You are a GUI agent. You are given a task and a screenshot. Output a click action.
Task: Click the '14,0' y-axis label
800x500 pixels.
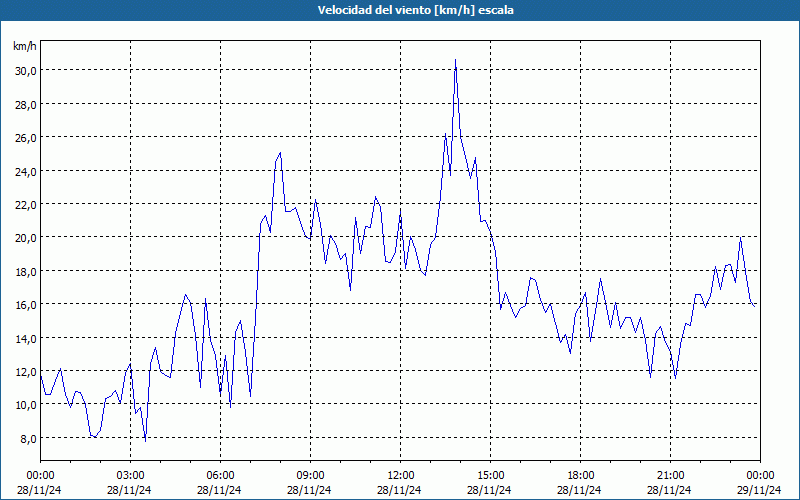[x=26, y=338]
